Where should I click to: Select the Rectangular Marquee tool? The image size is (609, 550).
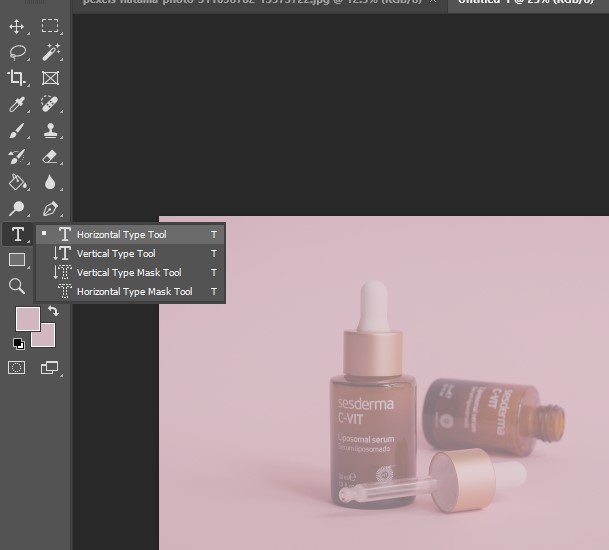click(50, 26)
